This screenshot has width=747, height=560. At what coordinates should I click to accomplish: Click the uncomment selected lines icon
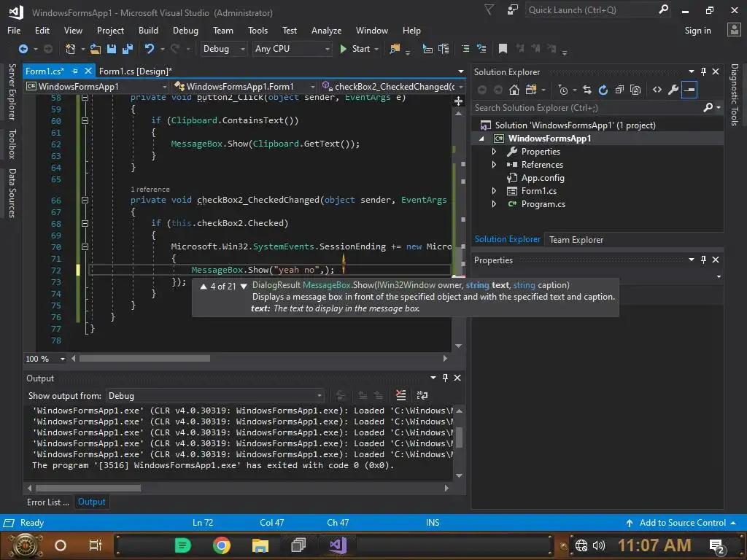(x=481, y=49)
